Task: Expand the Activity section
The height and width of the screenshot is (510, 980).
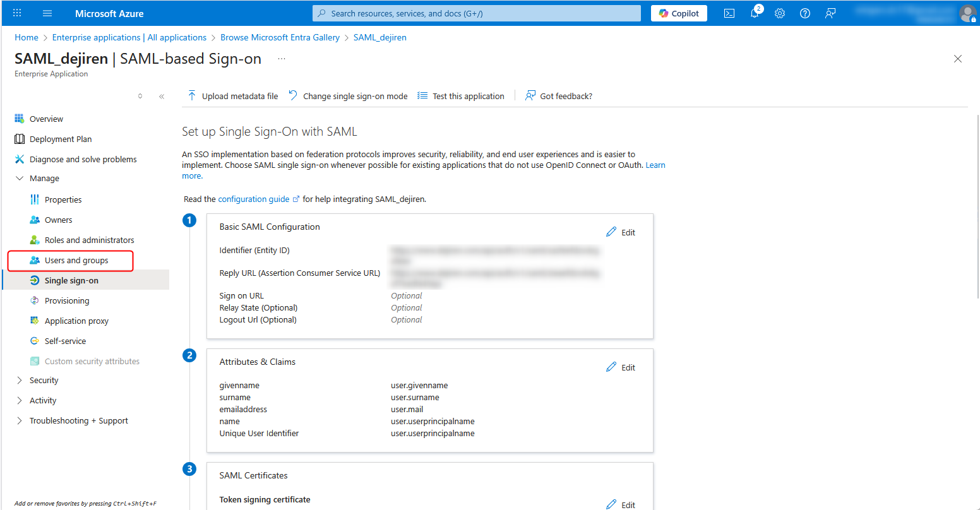Action: [20, 401]
